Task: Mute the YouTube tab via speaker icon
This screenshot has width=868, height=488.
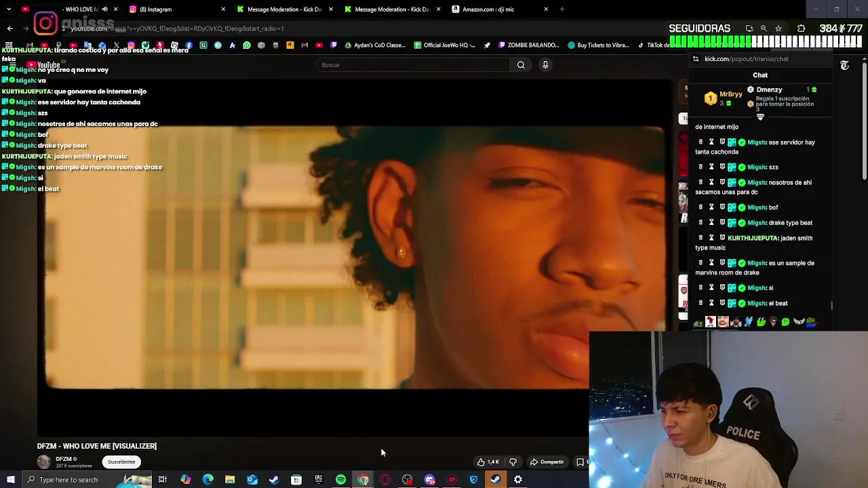Action: 104,9
